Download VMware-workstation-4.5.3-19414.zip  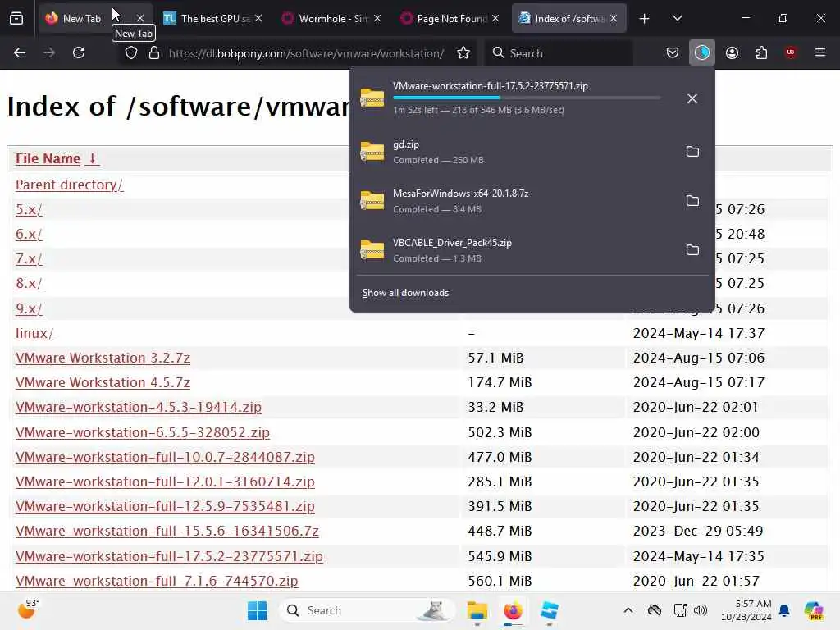139,407
